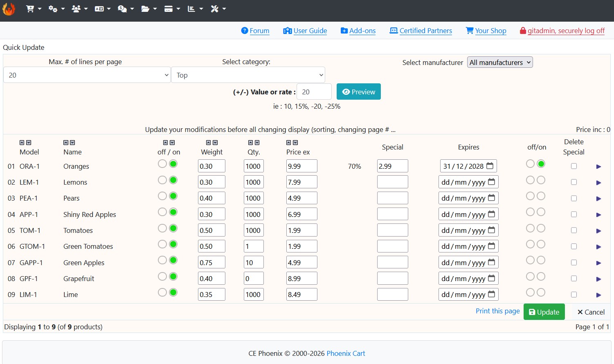This screenshot has height=364, width=614.
Task: Click the arrow icon on Lime row
Action: (x=598, y=295)
